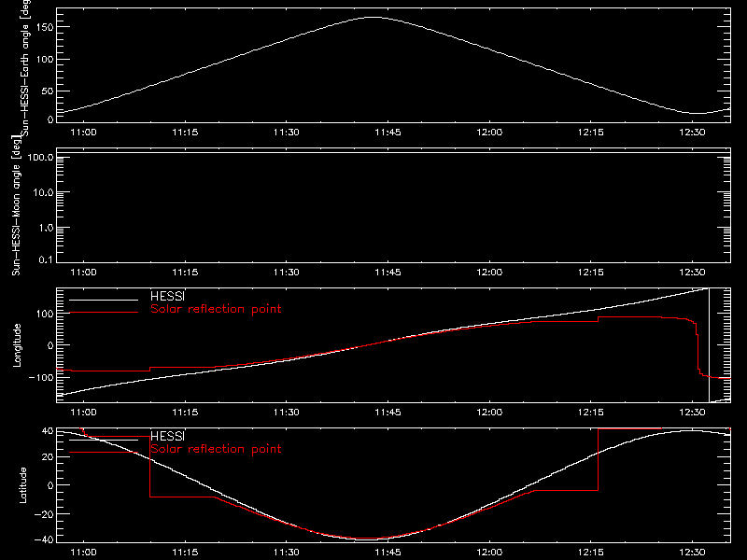Image resolution: width=747 pixels, height=560 pixels.
Task: Click the 10.0 tick on Moon angle axis
Action: click(x=43, y=192)
